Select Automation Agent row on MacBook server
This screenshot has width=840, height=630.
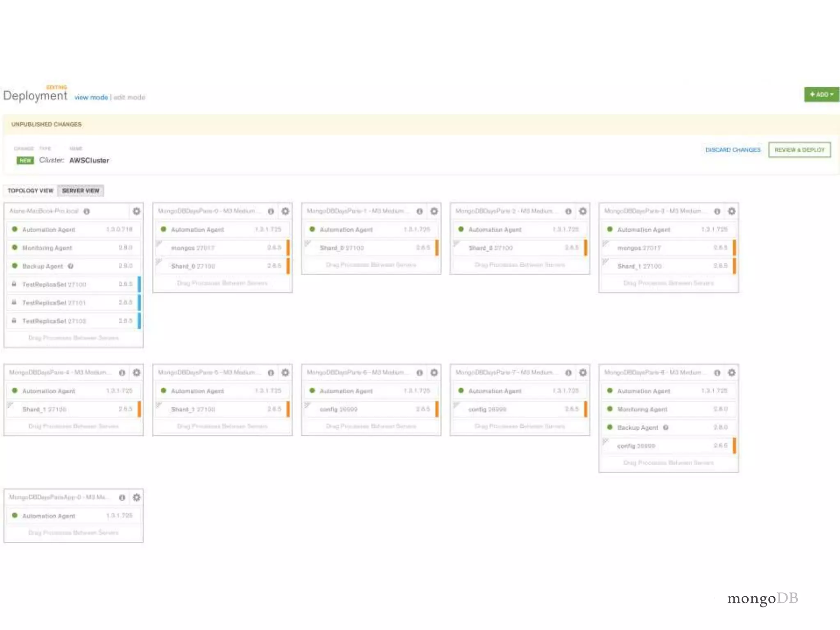(74, 230)
